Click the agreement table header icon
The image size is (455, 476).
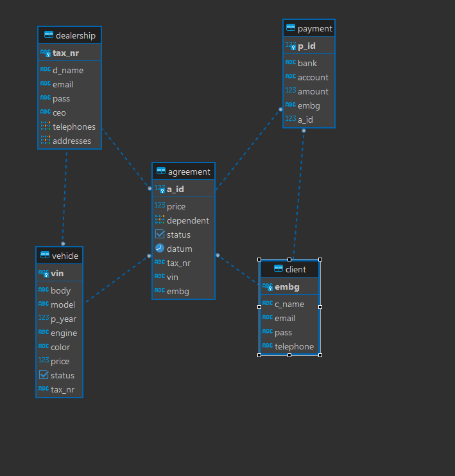click(161, 172)
